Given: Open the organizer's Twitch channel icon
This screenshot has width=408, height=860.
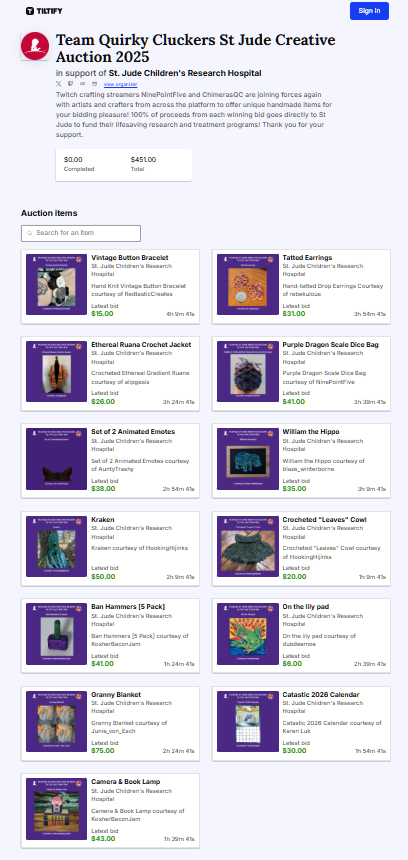Looking at the screenshot, I should (70, 84).
